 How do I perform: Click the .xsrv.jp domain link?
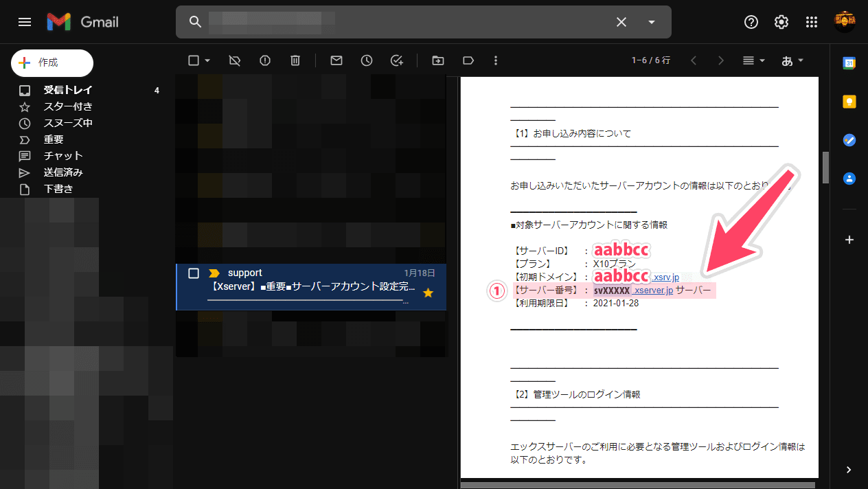coord(665,277)
